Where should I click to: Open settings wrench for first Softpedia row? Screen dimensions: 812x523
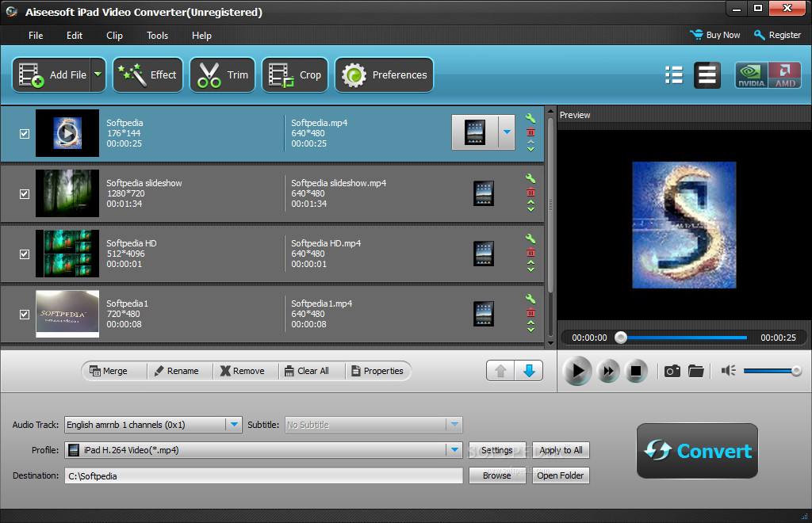[530, 118]
